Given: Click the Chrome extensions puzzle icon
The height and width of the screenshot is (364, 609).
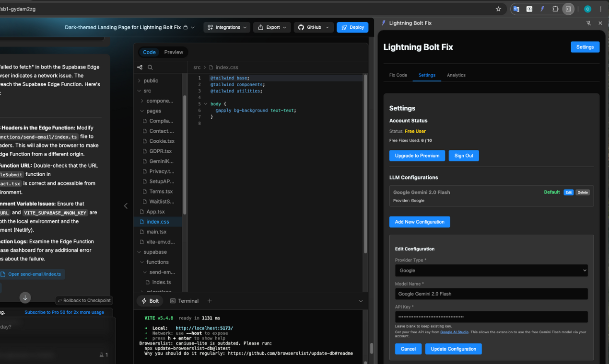Looking at the screenshot, I should (555, 9).
